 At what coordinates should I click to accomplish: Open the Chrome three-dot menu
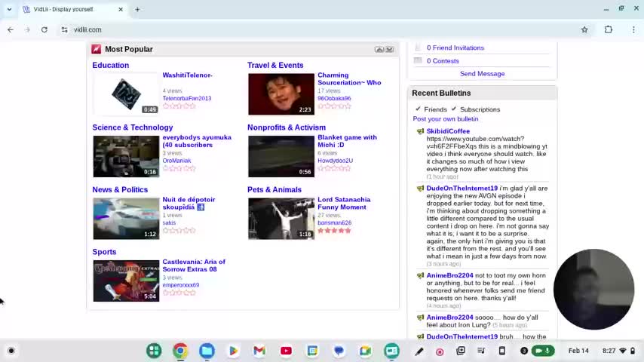633,29
